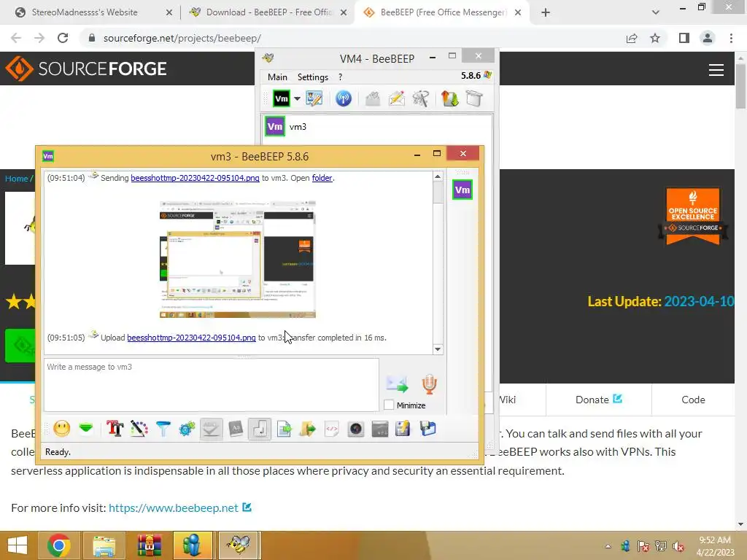
Task: Toggle the Aa dictionary word completion icon
Action: click(x=236, y=429)
